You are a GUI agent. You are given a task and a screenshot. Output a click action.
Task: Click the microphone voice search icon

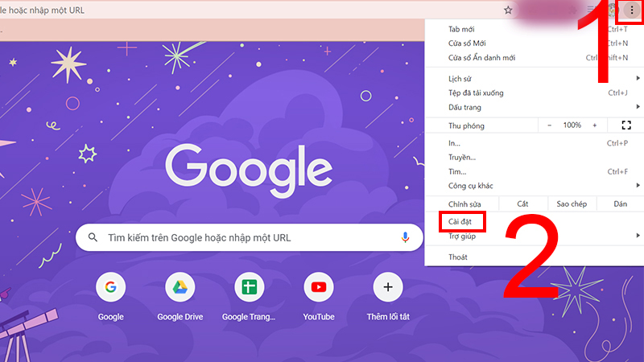[x=405, y=237]
